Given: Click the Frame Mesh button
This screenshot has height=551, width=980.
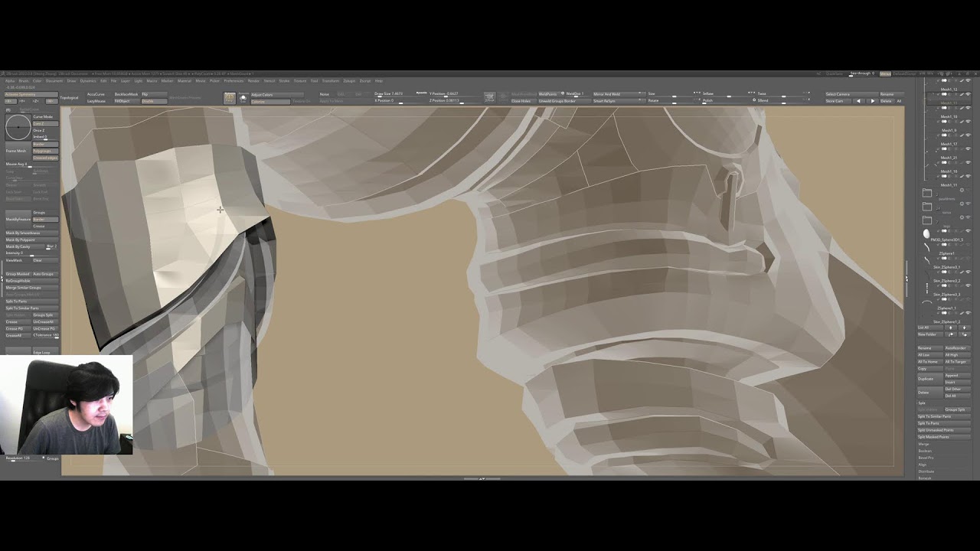Looking at the screenshot, I should (x=18, y=151).
